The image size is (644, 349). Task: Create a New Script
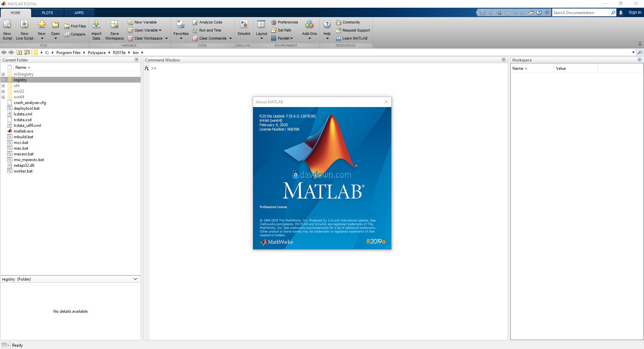click(7, 30)
